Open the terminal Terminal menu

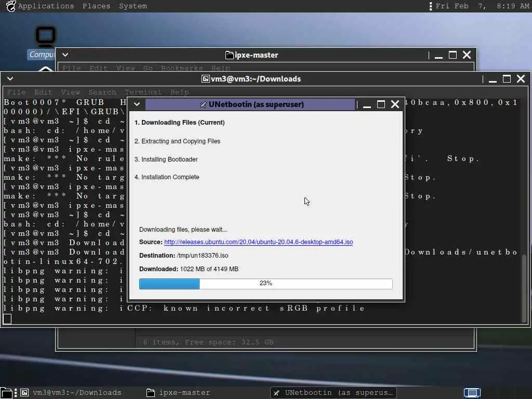click(143, 92)
